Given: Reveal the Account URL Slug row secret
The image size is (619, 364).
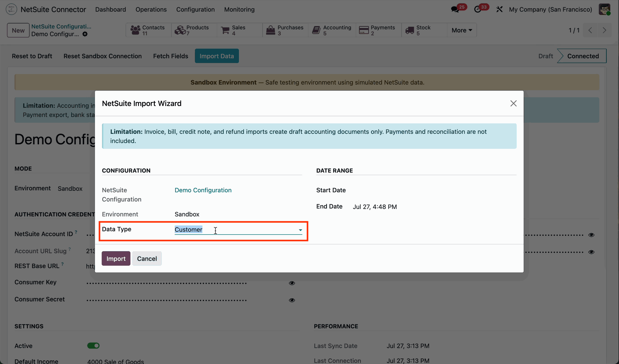Looking at the screenshot, I should pyautogui.click(x=591, y=252).
